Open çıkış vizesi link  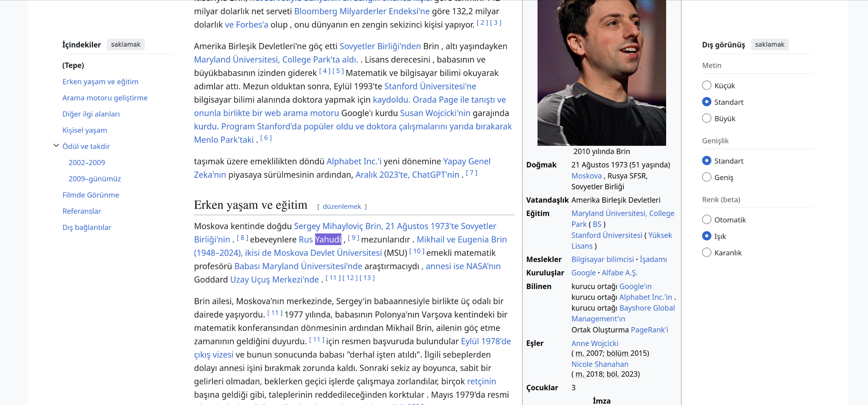214,354
